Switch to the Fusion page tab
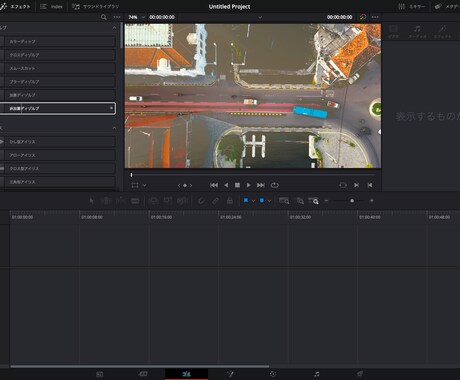The width and height of the screenshot is (460, 380). coord(230,374)
